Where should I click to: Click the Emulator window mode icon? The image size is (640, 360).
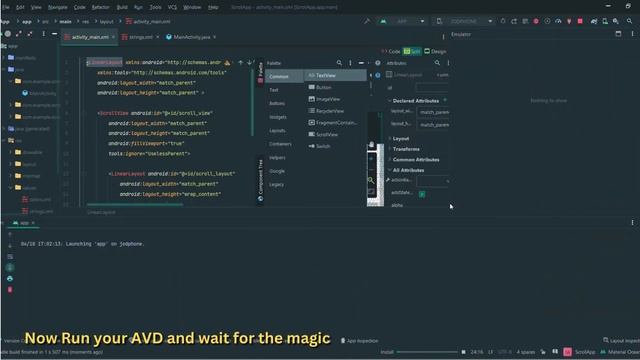618,34
